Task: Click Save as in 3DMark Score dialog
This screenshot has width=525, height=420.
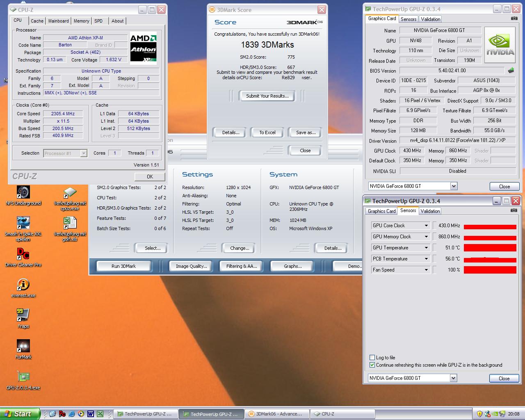Action: point(306,132)
